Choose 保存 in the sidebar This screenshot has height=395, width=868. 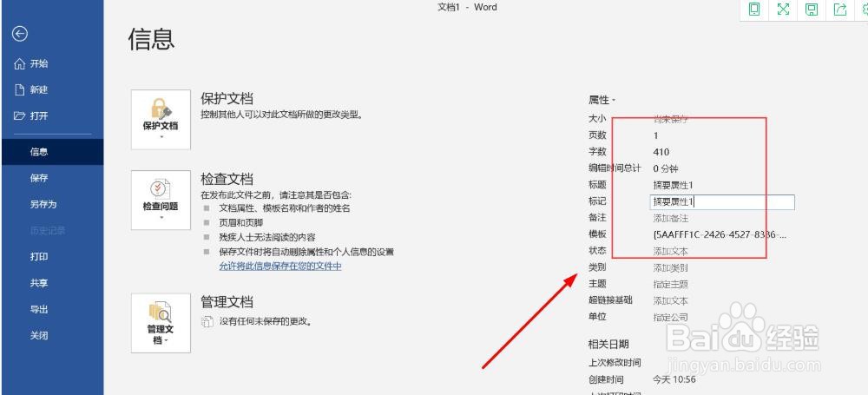39,178
